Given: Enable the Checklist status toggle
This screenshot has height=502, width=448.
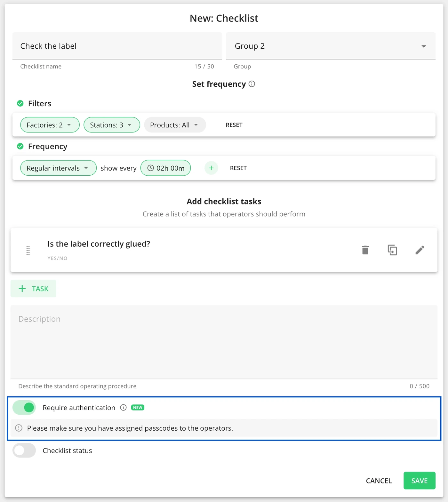Looking at the screenshot, I should click(24, 450).
